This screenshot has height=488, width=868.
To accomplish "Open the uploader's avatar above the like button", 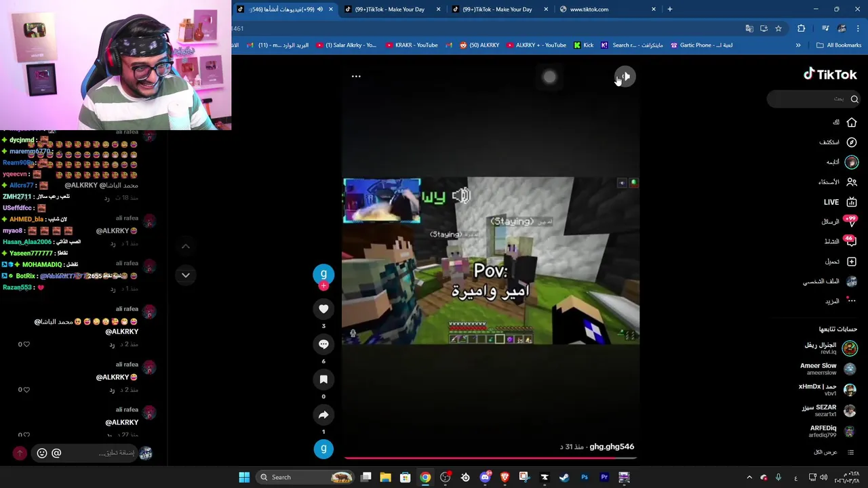I will click(323, 274).
